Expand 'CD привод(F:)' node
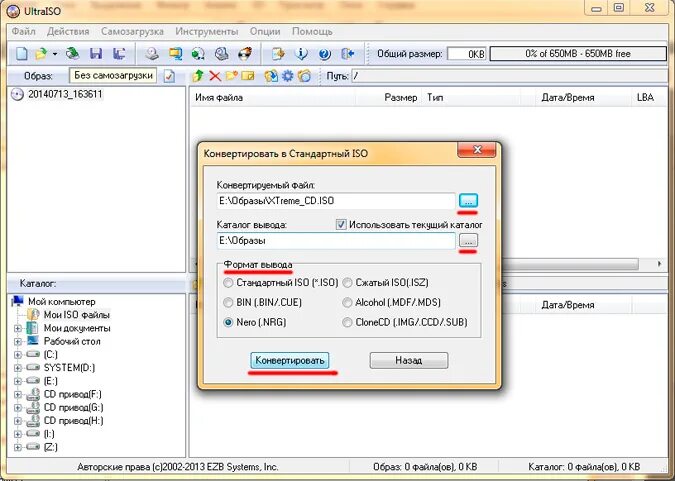This screenshot has height=481, width=675. [18, 394]
